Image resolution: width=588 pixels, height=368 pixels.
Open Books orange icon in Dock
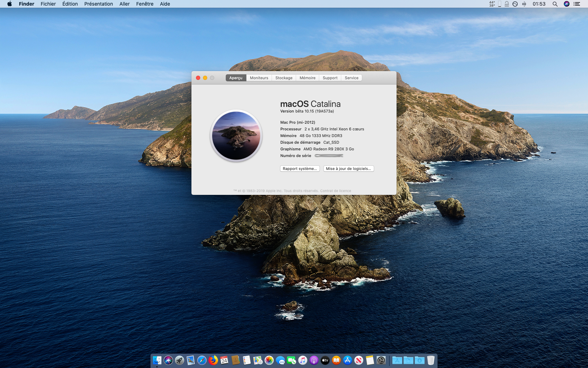336,360
